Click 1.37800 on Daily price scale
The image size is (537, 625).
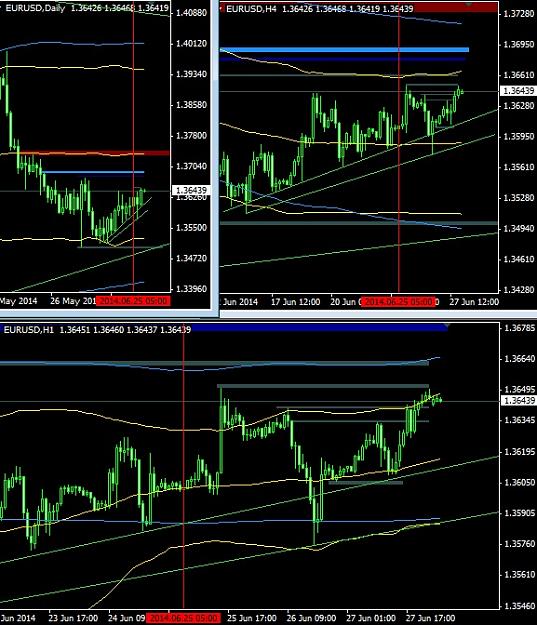(x=192, y=136)
